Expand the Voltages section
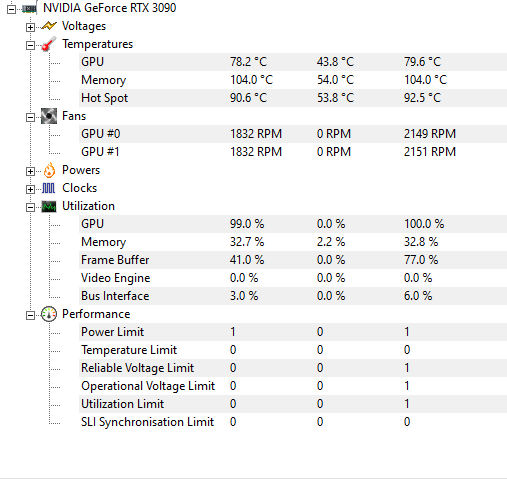 (30, 27)
